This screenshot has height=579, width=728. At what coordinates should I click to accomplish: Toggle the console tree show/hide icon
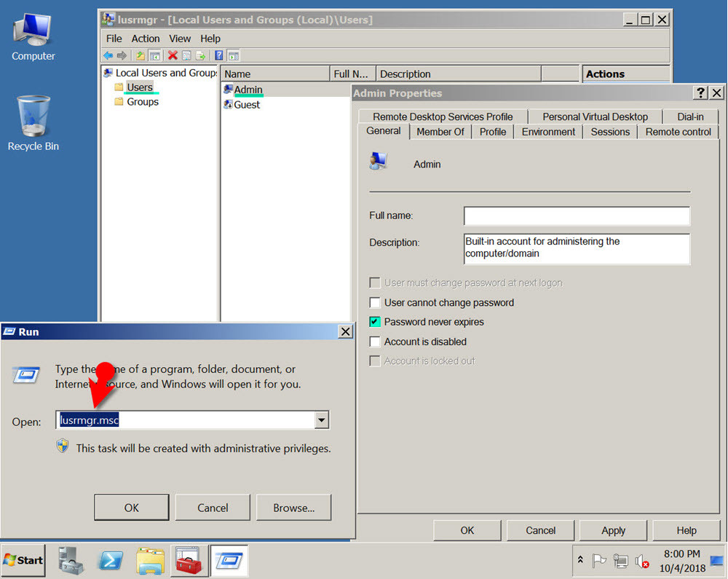coord(154,56)
